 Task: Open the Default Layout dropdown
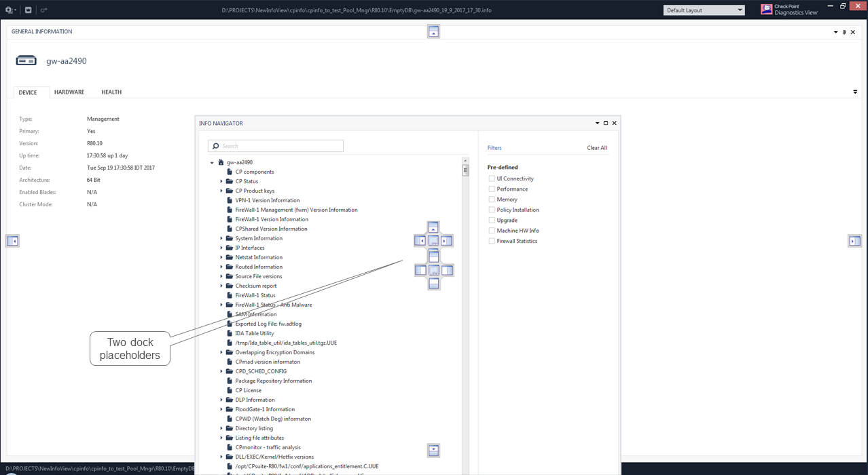coord(704,10)
